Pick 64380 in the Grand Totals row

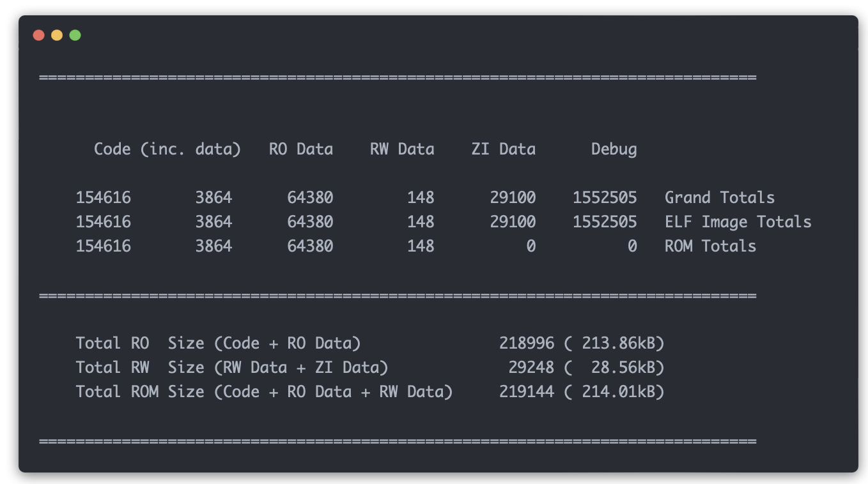pos(310,198)
